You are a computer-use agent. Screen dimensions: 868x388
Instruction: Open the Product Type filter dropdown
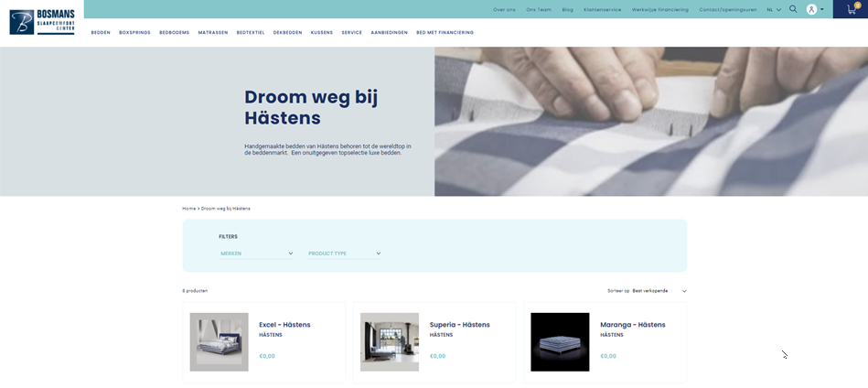pyautogui.click(x=344, y=253)
